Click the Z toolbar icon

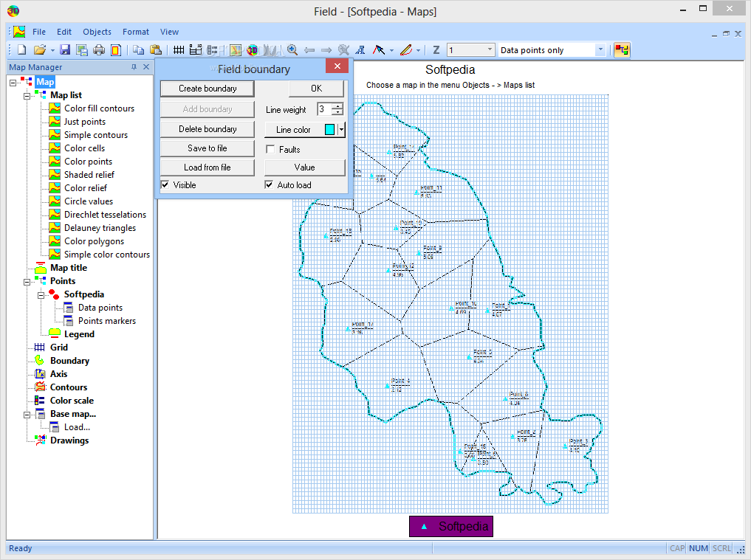tap(436, 49)
